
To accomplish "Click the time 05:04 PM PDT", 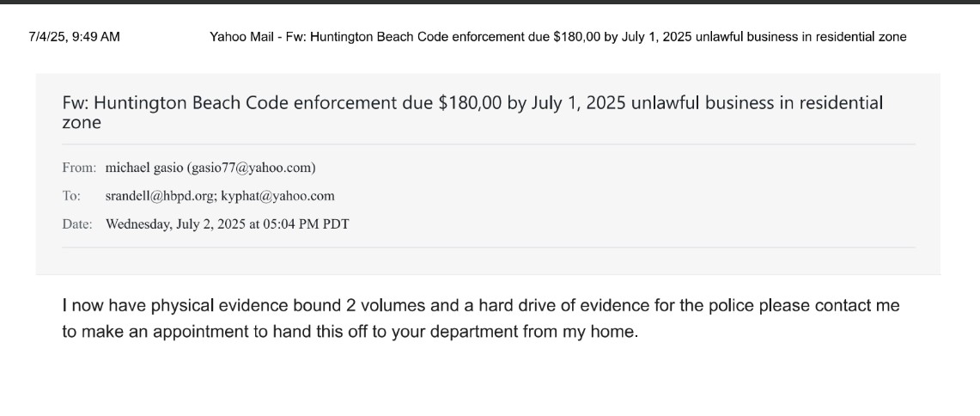I will point(299,224).
